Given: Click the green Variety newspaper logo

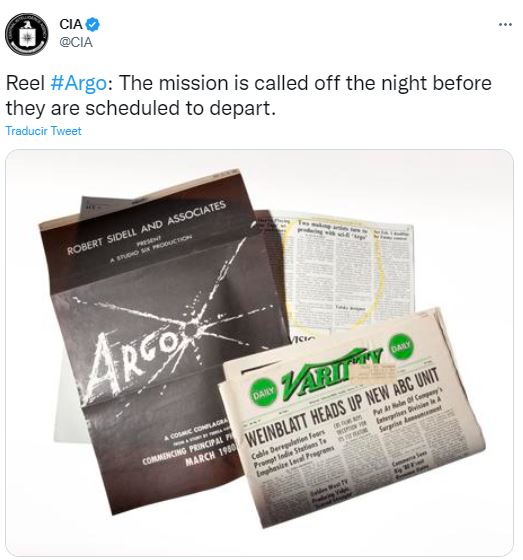Looking at the screenshot, I should [x=330, y=370].
